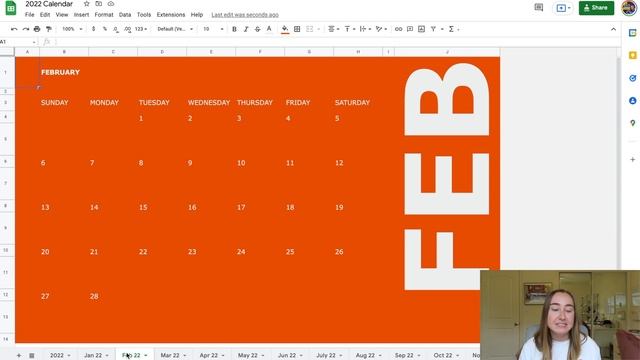Open the File menu

coord(29,15)
